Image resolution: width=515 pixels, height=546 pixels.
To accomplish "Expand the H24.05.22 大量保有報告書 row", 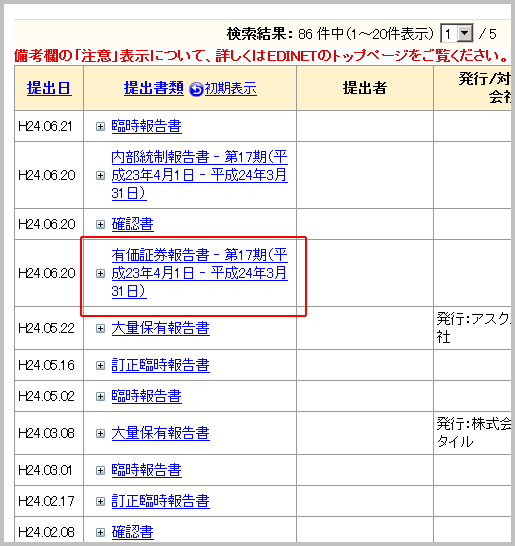I will [x=100, y=328].
